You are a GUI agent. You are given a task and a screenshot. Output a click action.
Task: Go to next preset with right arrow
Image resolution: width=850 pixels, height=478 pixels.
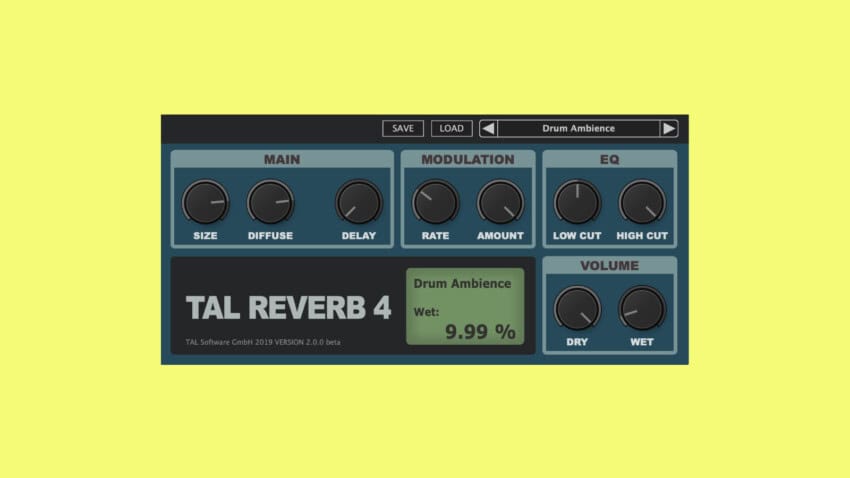pyautogui.click(x=669, y=128)
